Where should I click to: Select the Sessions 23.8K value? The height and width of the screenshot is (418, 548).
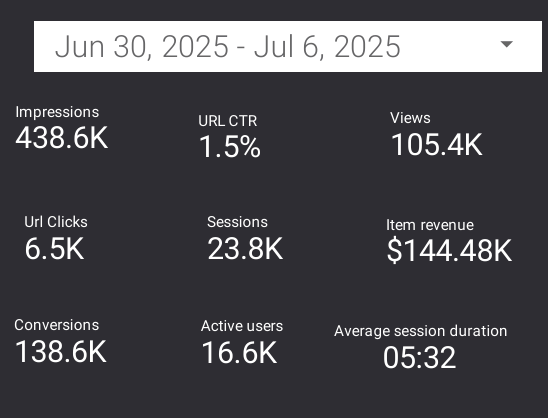click(x=245, y=248)
